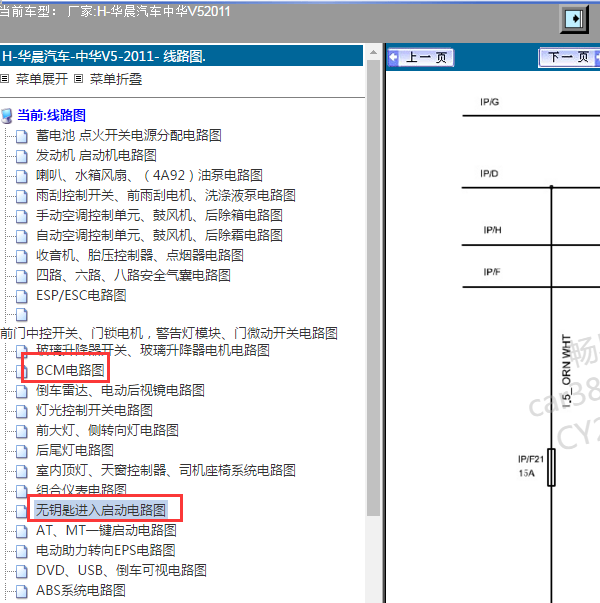Open 收音机、胎压控制器、点烟器电路图
The height and width of the screenshot is (603, 600).
(x=140, y=255)
